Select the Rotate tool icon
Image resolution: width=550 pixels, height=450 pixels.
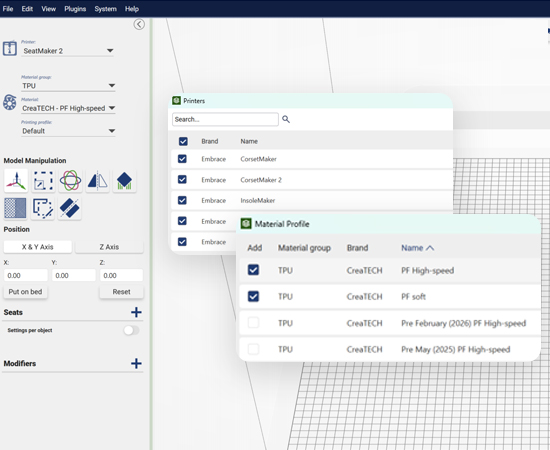pos(70,181)
